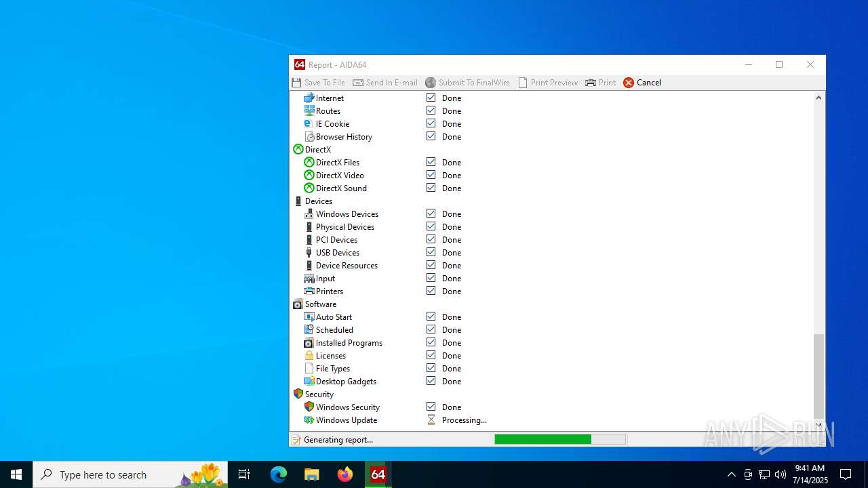Click the Physical Devices icon

[309, 226]
